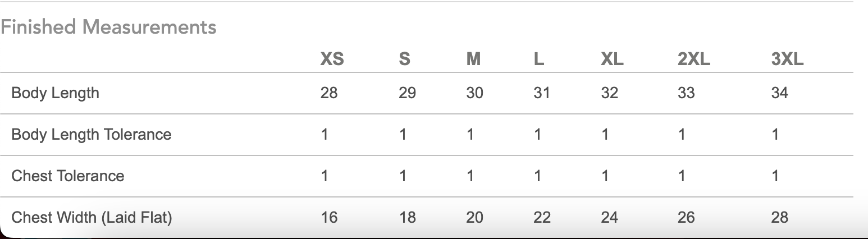Click the 3XL Body Length value 34
The width and height of the screenshot is (868, 239).
779,93
